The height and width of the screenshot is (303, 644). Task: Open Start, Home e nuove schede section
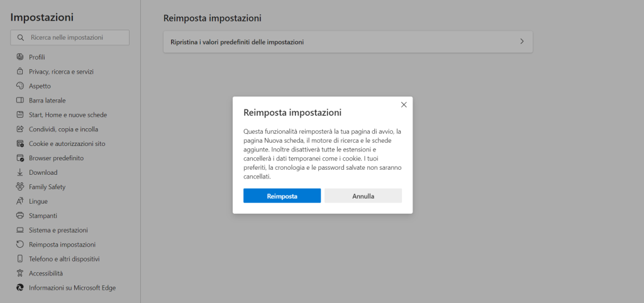click(68, 115)
